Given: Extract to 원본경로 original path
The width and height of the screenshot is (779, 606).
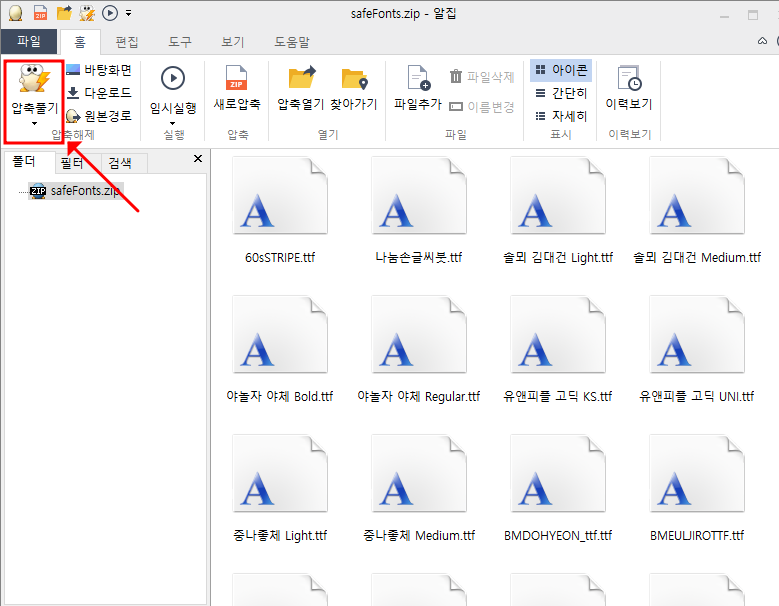Looking at the screenshot, I should point(99,116).
